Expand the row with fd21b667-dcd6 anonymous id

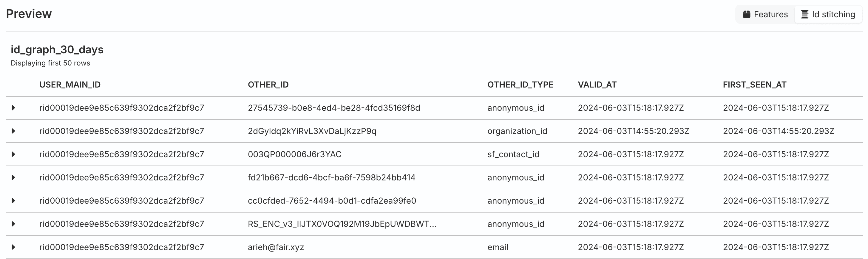pos(13,178)
